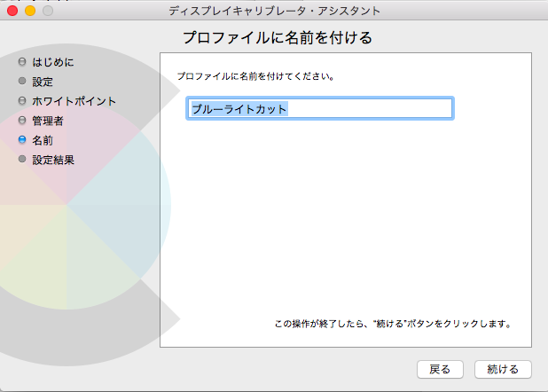Click the blue bullet next to 名前
The width and height of the screenshot is (548, 392).
pos(22,139)
